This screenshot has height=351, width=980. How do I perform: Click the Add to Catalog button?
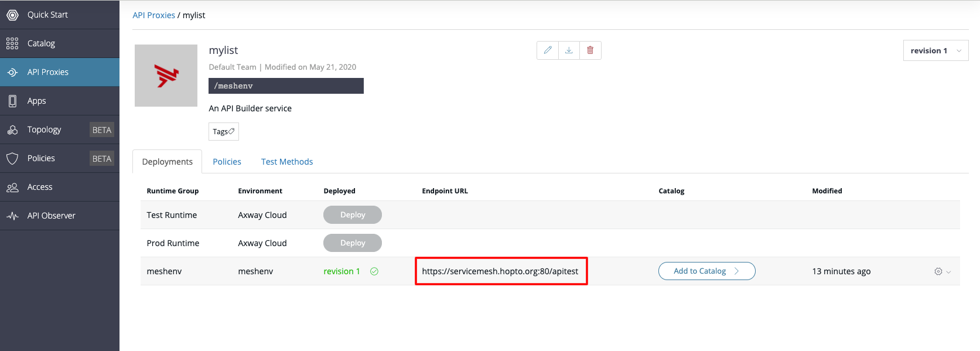click(x=706, y=271)
